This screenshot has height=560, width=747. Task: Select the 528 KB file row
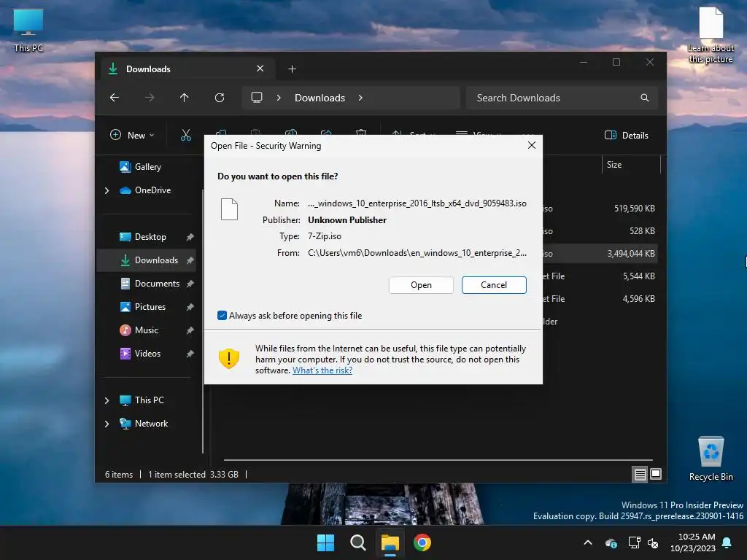[600, 231]
